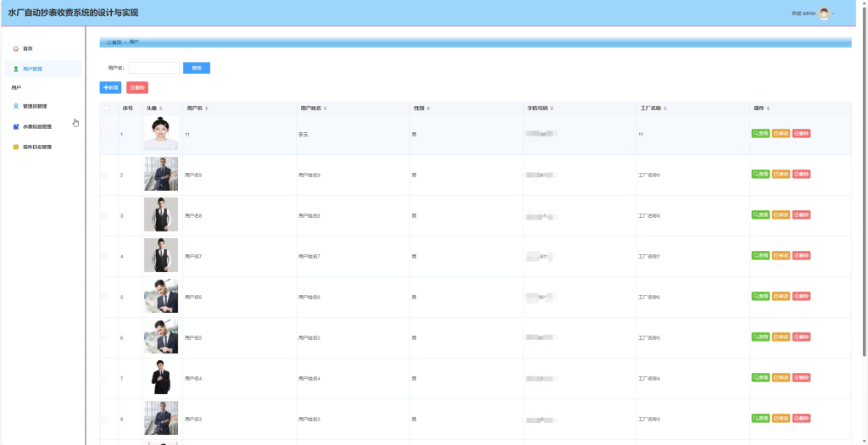Screen dimensions: 868x445
Task: Click 修改 in the 用户名6 row
Action: point(781,296)
